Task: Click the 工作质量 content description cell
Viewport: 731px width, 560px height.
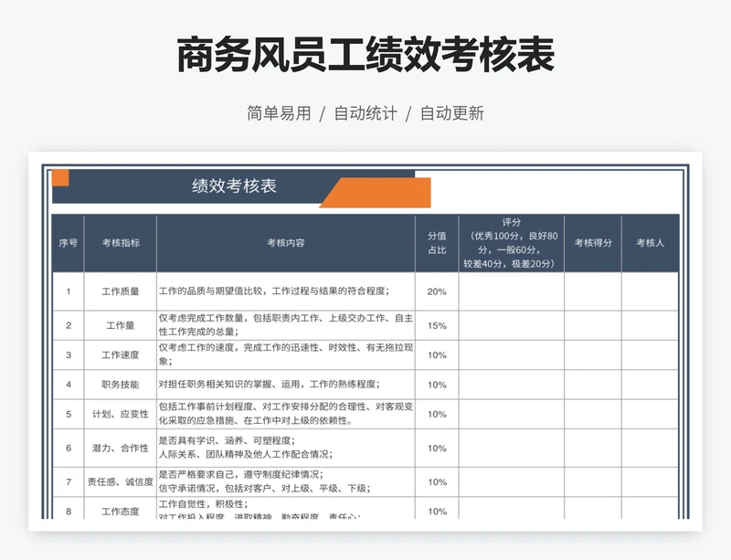Action: coord(286,291)
